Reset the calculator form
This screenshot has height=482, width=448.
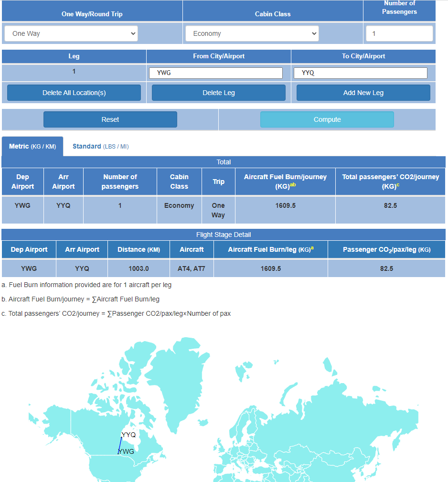(x=110, y=119)
